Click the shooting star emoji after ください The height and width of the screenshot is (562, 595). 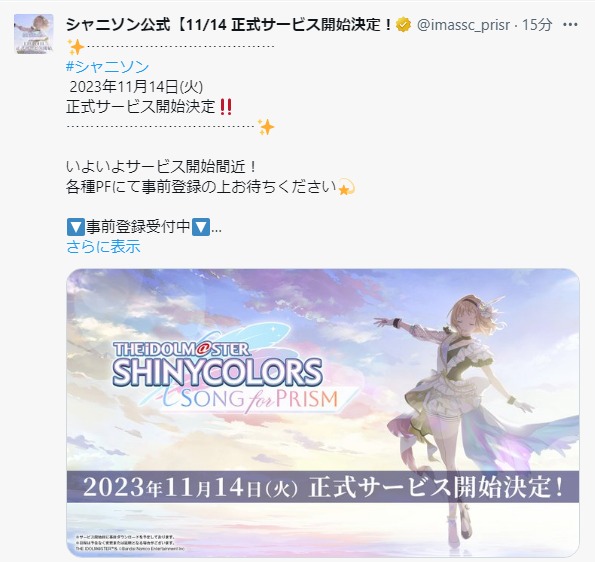(346, 187)
